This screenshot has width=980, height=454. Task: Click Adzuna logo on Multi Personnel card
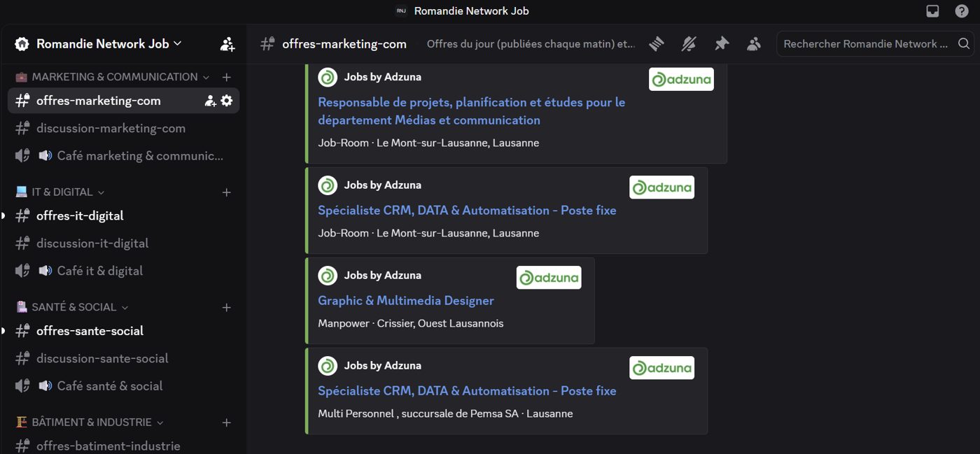tap(661, 367)
